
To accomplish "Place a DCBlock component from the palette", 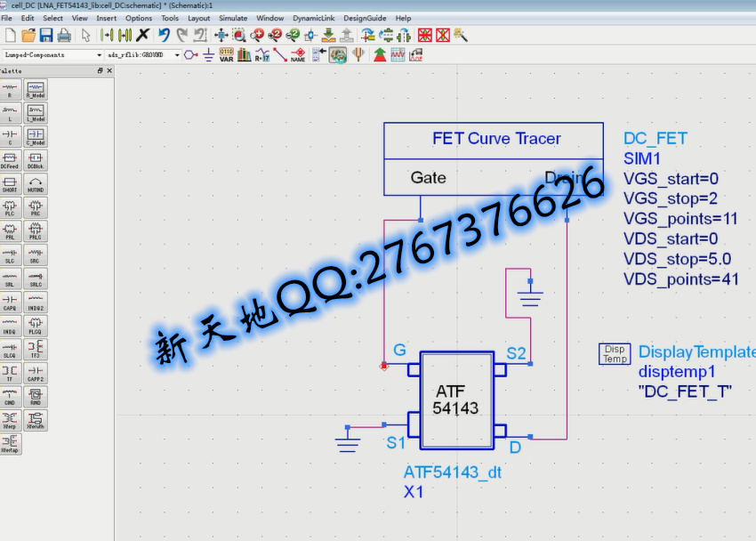I will point(36,160).
